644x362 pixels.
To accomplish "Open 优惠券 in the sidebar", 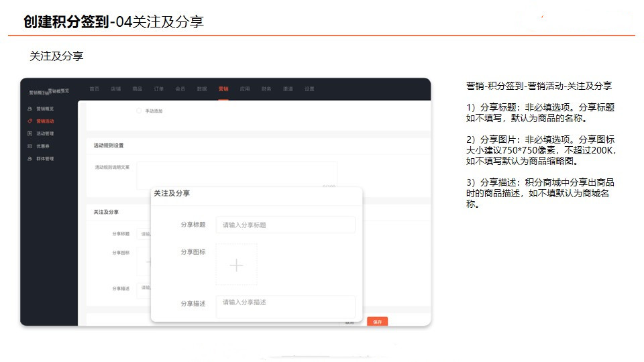I will pyautogui.click(x=43, y=146).
